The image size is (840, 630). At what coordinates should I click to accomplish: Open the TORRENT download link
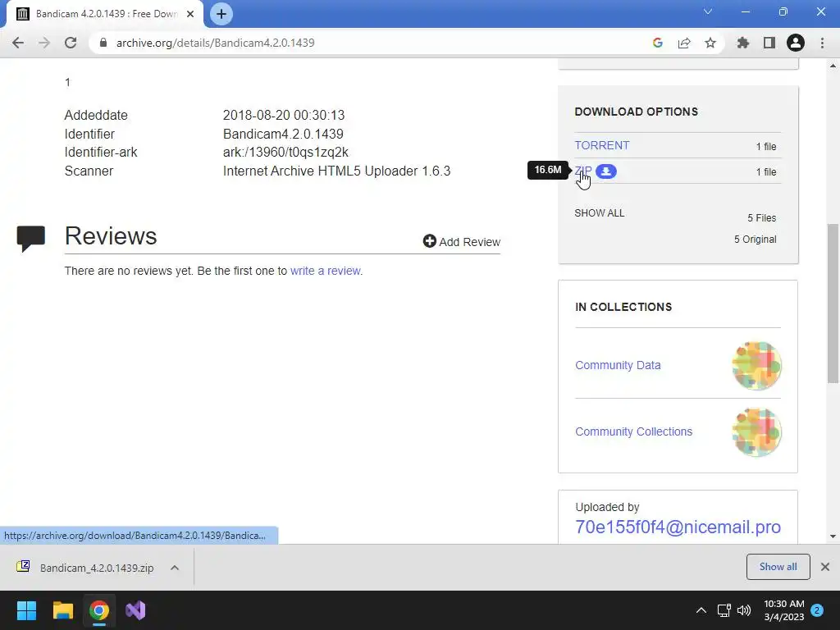[x=601, y=145]
